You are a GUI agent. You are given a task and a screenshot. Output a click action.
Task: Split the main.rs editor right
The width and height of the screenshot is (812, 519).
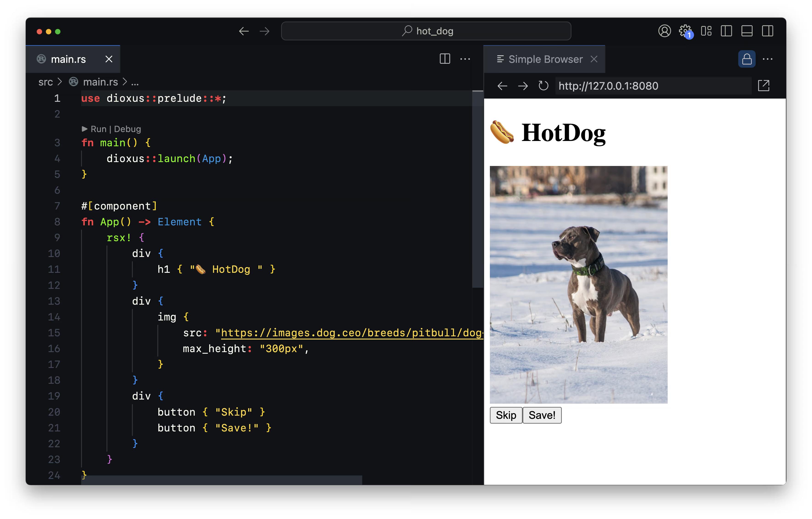[x=445, y=59]
